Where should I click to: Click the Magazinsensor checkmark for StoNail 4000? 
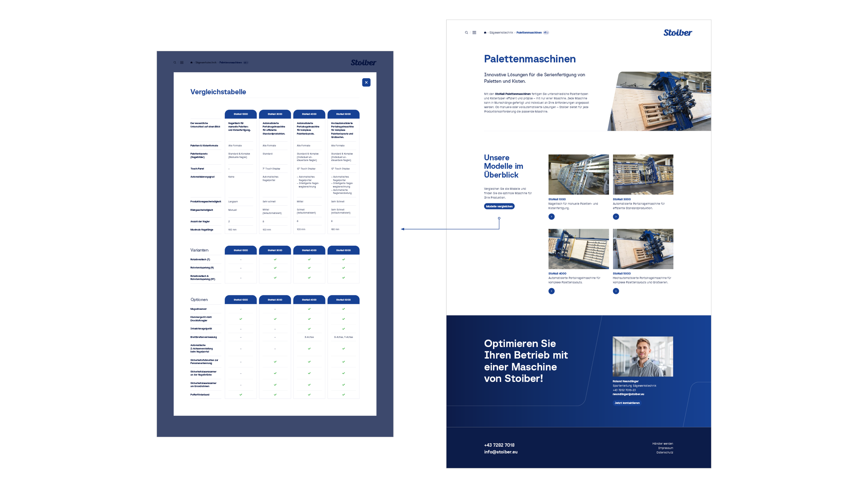[x=309, y=309]
